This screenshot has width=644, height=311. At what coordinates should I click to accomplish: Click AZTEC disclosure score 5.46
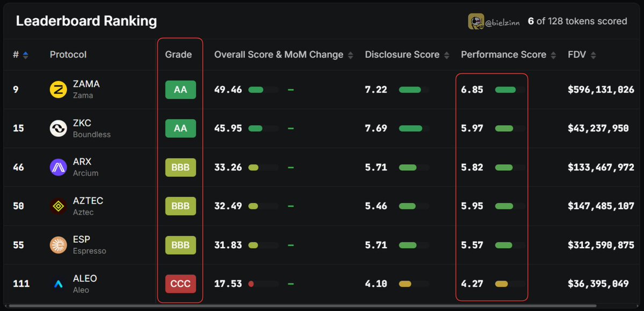376,206
